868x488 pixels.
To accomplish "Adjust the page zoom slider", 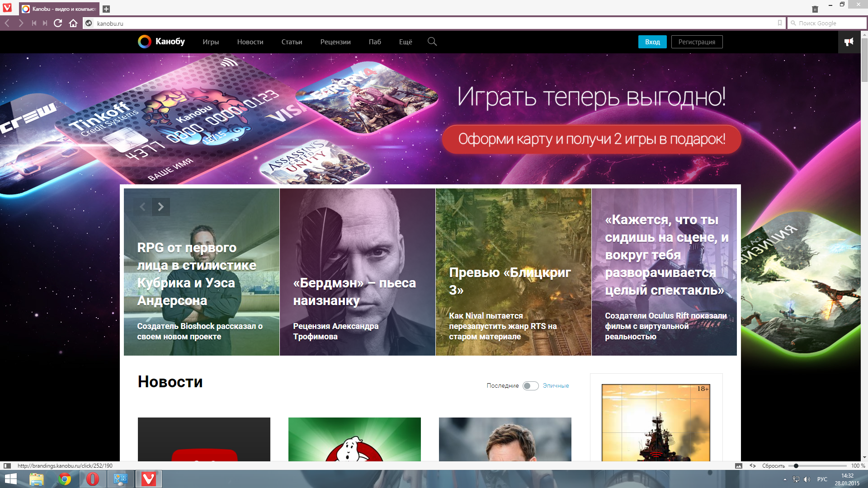I will tap(817, 466).
